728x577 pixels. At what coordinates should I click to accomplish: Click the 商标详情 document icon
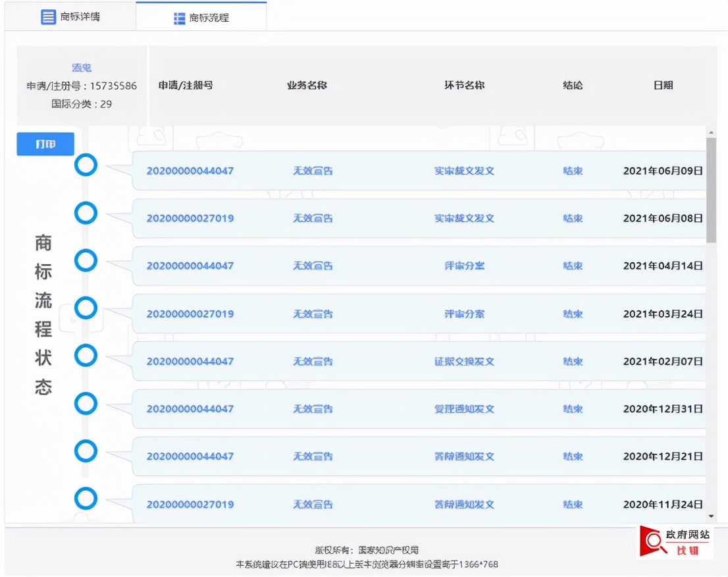(x=48, y=17)
